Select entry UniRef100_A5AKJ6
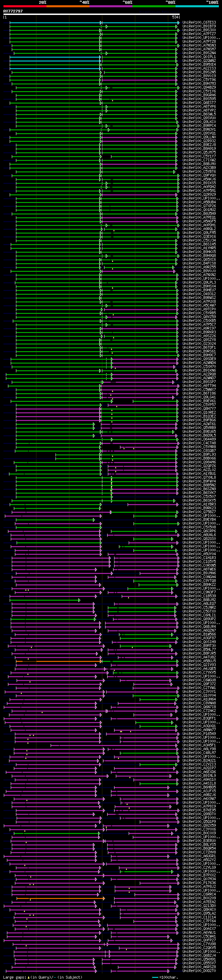This screenshot has height=980, width=222. click(199, 179)
